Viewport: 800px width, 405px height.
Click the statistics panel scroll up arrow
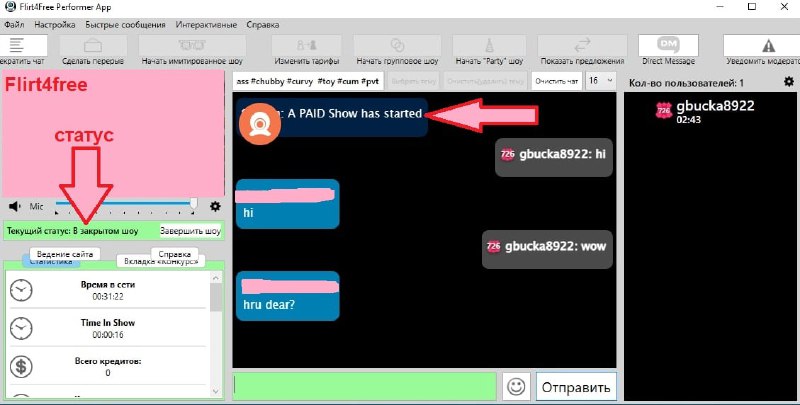tap(216, 278)
